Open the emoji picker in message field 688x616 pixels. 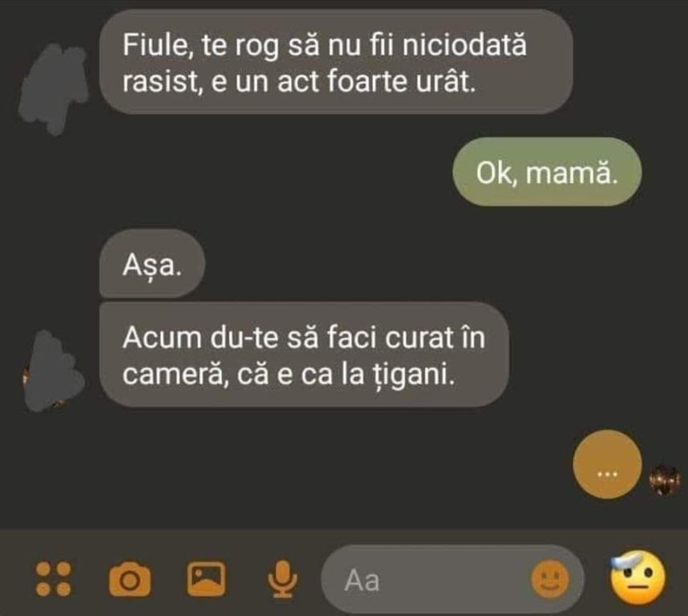pos(550,579)
